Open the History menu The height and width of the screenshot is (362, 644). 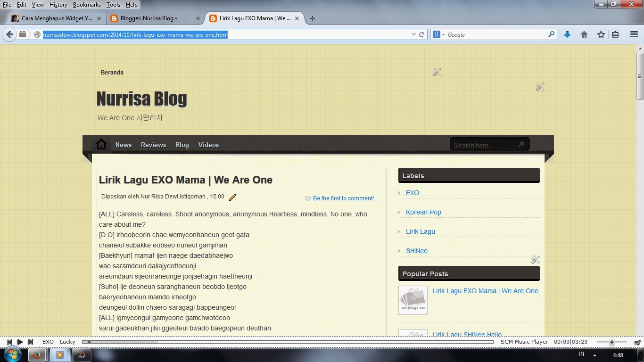(58, 5)
